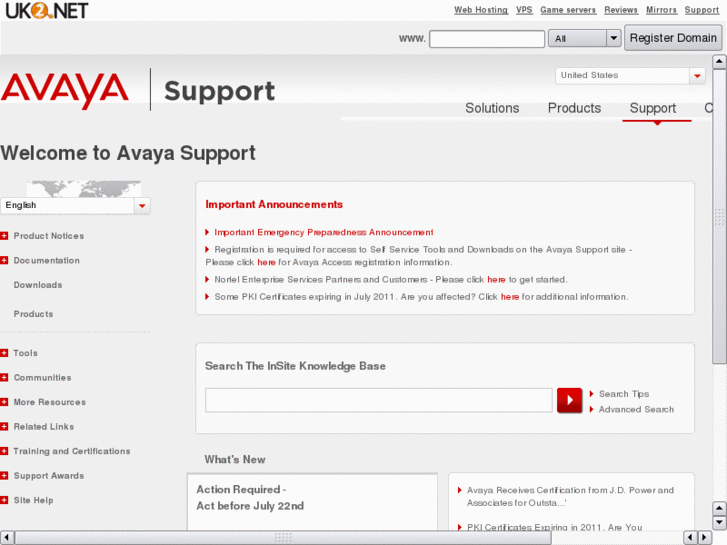
Task: Open the Products tab
Action: tap(574, 108)
